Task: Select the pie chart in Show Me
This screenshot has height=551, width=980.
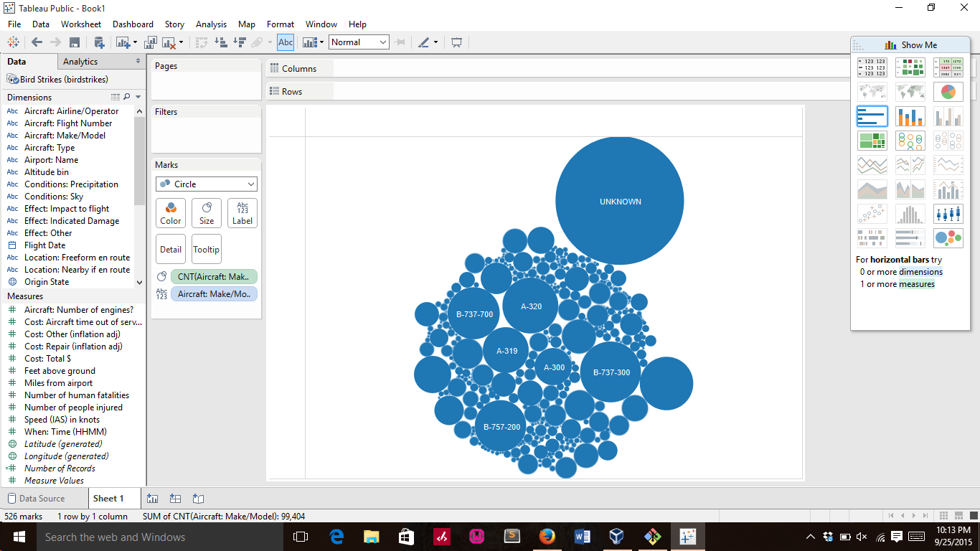Action: [x=948, y=92]
